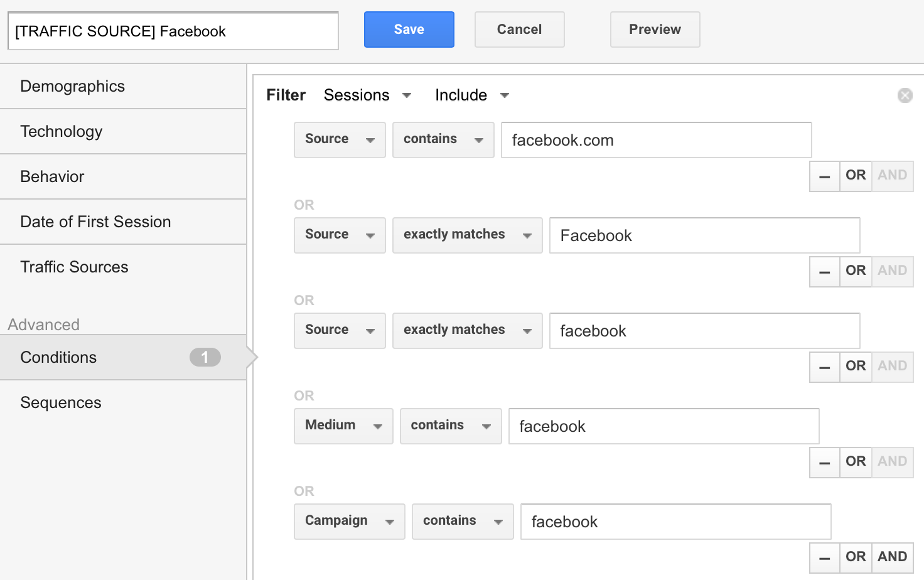The image size is (924, 580).
Task: Preview the segment
Action: (x=655, y=30)
